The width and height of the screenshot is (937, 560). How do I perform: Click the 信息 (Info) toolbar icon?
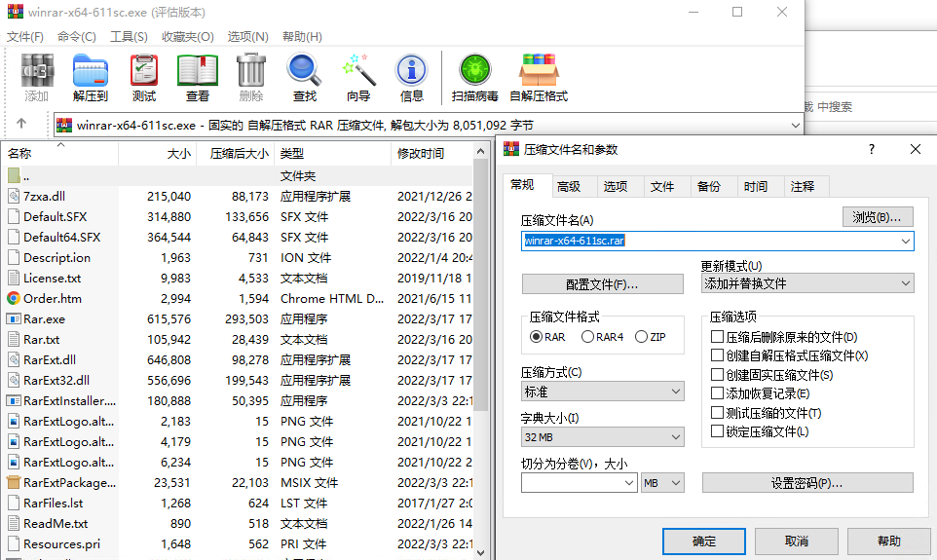click(411, 70)
